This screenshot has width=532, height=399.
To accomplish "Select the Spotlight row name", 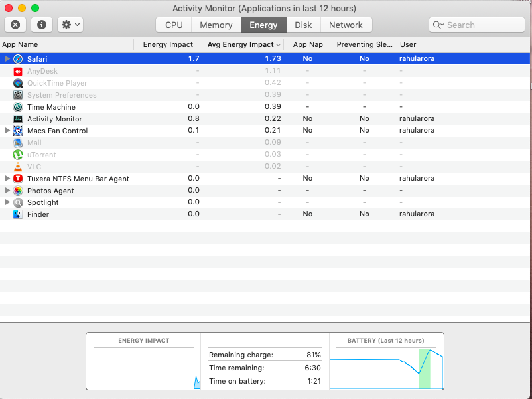I will (x=42, y=202).
